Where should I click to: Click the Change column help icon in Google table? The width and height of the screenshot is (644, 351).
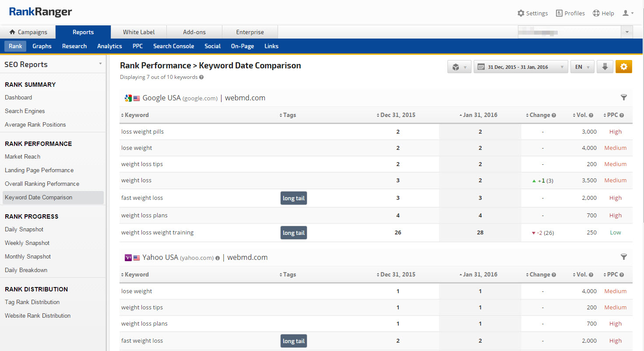[x=554, y=115]
